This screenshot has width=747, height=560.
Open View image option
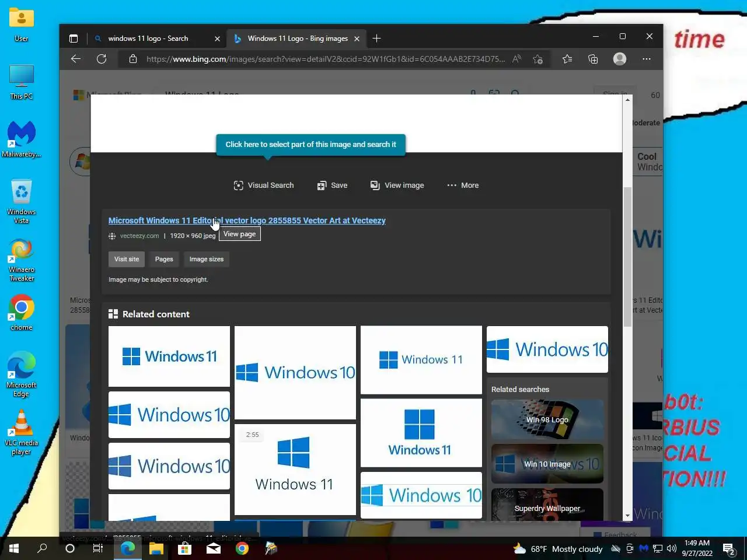click(397, 185)
